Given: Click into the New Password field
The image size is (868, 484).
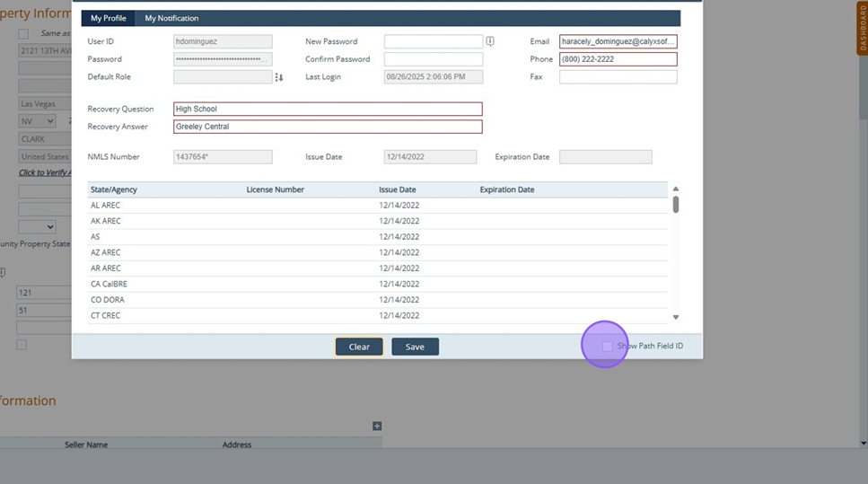Looking at the screenshot, I should tap(433, 42).
